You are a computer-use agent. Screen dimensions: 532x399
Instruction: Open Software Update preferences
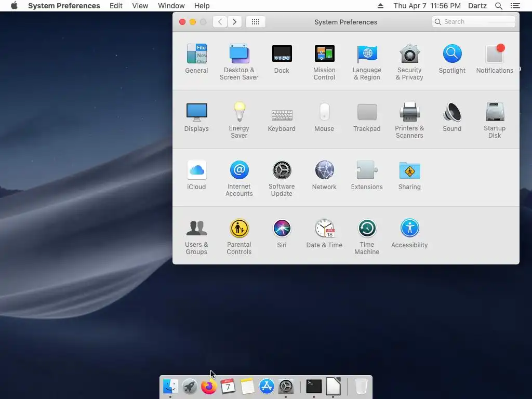pos(282,178)
